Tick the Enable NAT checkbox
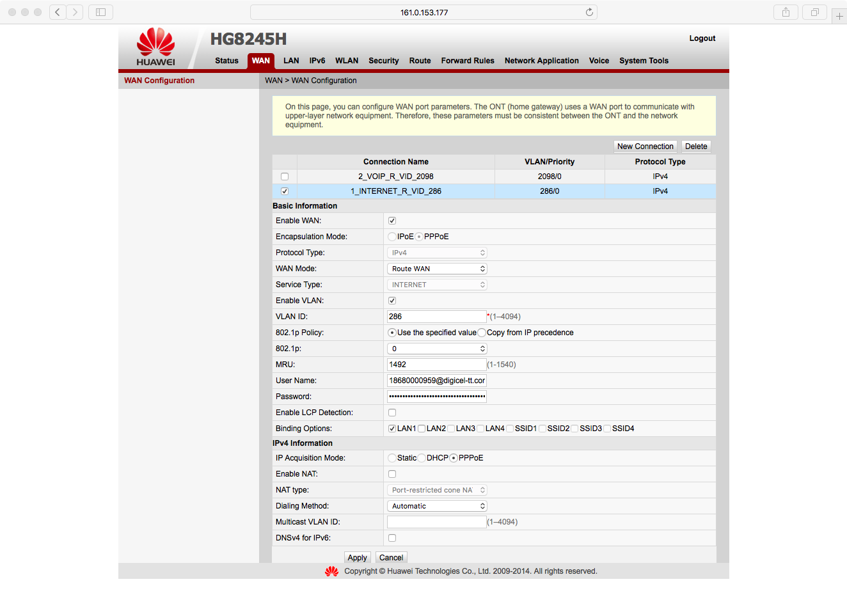 pyautogui.click(x=392, y=474)
